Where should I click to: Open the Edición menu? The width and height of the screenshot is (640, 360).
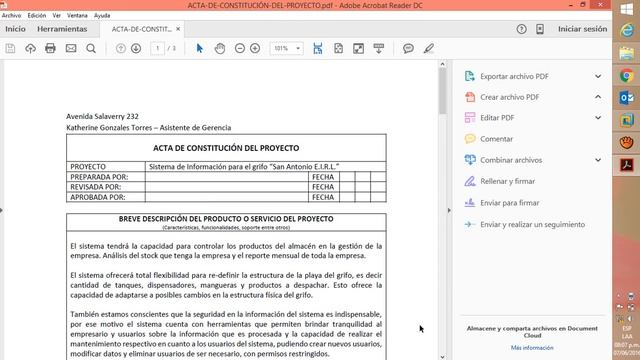click(37, 16)
